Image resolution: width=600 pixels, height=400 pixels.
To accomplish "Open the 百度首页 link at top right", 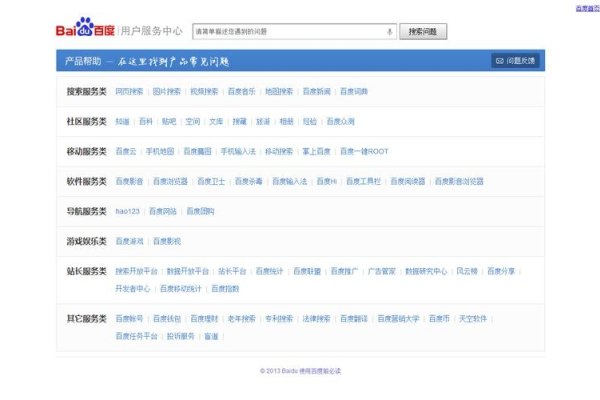I will [588, 8].
